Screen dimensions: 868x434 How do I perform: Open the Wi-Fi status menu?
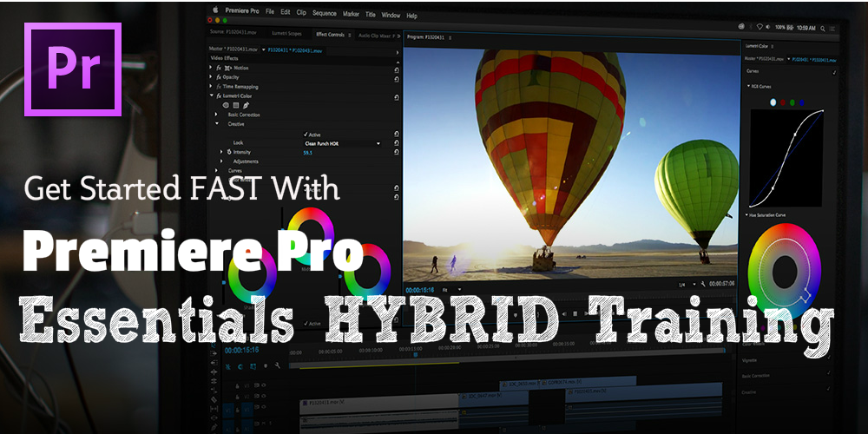tap(759, 27)
